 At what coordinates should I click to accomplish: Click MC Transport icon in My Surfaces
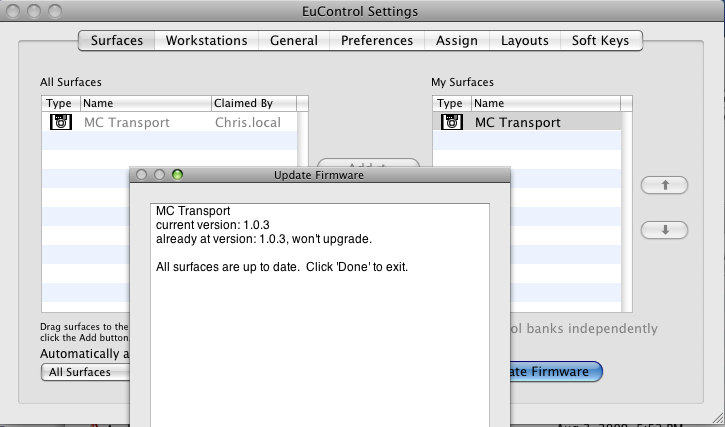452,122
